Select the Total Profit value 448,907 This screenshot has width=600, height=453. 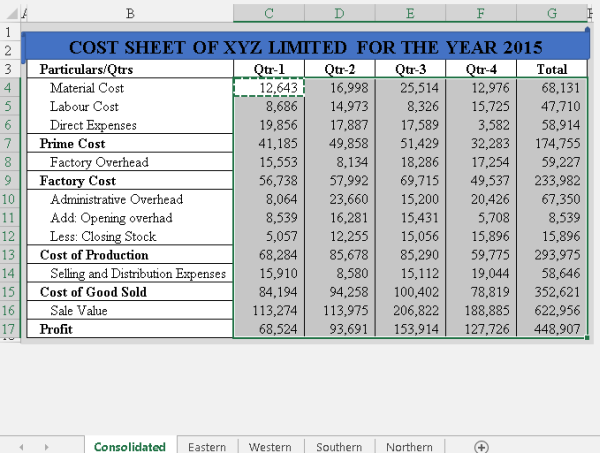point(553,329)
